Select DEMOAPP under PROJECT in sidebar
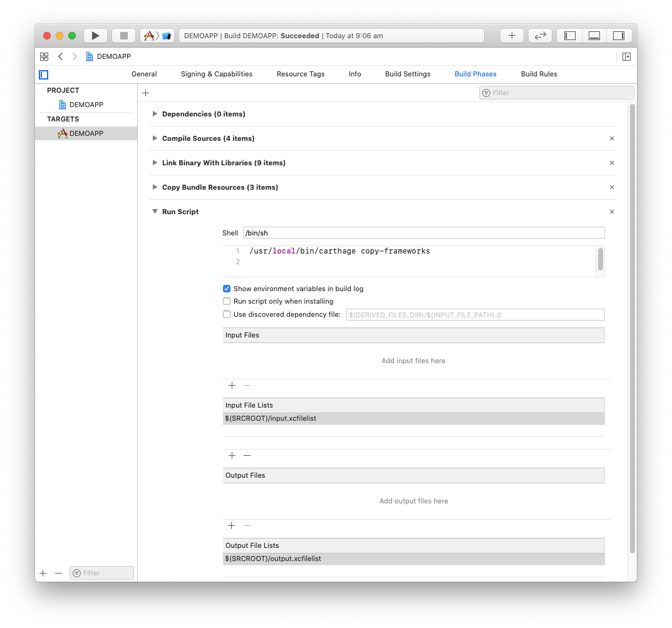The height and width of the screenshot is (628, 672). (86, 105)
